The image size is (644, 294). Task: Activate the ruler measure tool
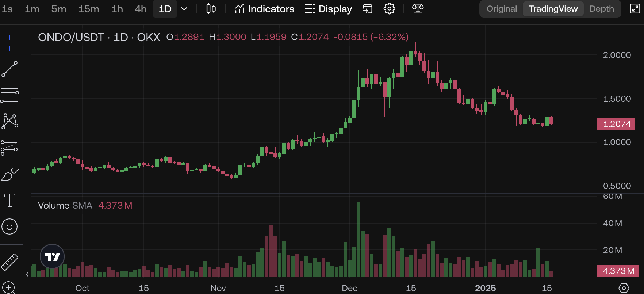pyautogui.click(x=9, y=262)
